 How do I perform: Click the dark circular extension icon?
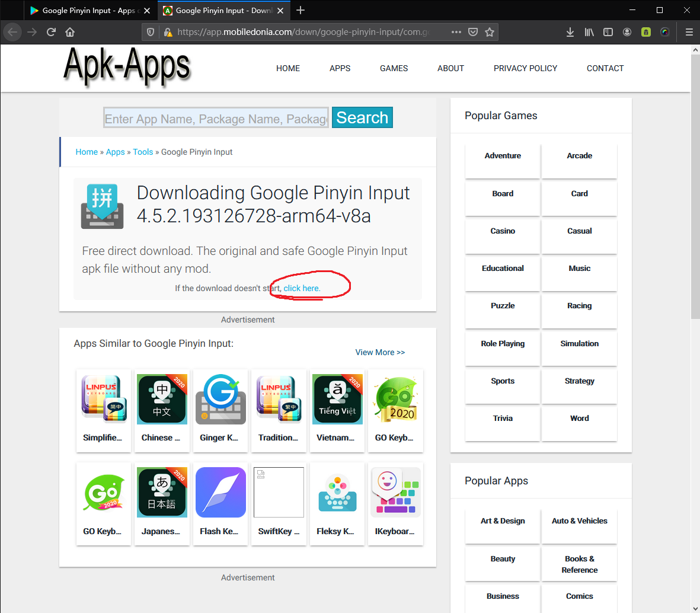point(664,32)
